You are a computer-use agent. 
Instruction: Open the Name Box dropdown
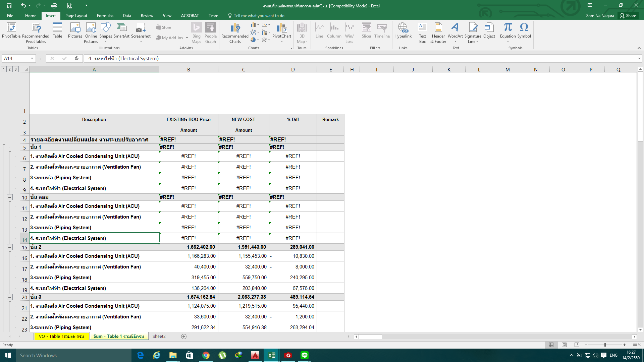tap(32, 59)
